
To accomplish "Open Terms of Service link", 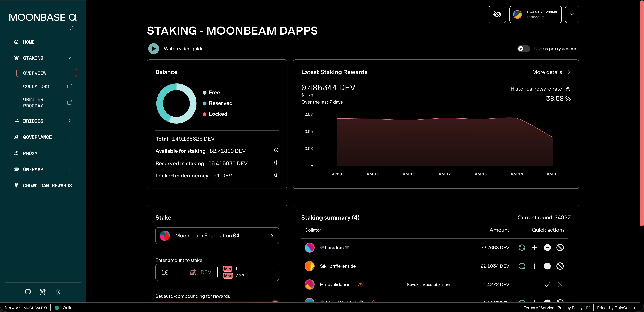I will coord(539,308).
